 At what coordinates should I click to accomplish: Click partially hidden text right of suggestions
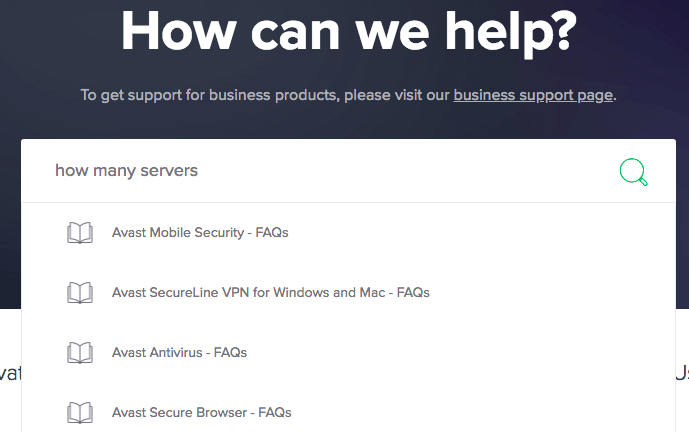682,374
